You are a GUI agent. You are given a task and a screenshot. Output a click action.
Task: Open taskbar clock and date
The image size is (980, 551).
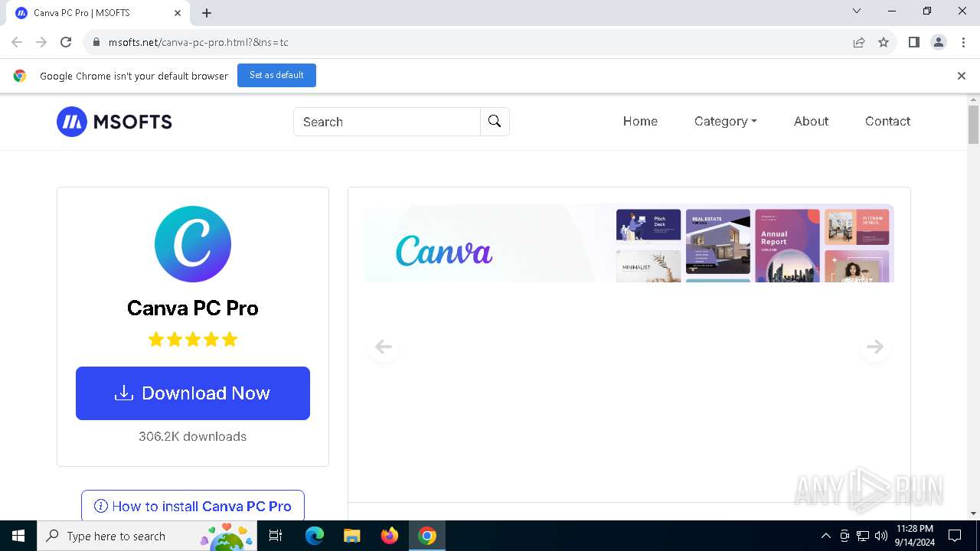pos(914,536)
